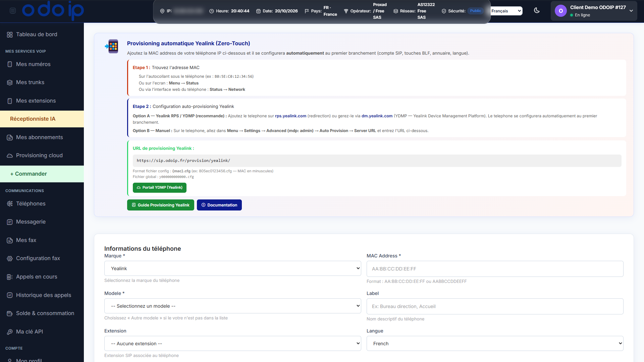644x362 pixels.
Task: Click the Solde & consommation wallet icon
Action: [x=10, y=313]
